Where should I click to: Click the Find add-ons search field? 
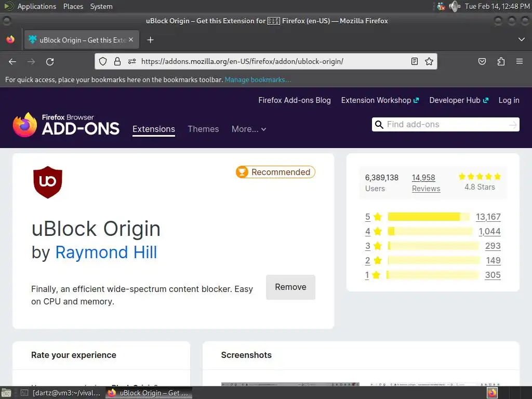click(x=445, y=125)
